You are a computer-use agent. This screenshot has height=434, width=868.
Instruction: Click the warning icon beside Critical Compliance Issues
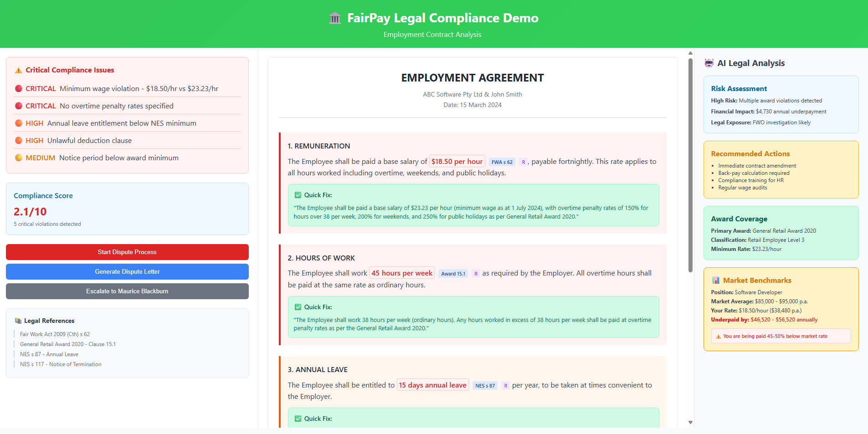click(18, 70)
